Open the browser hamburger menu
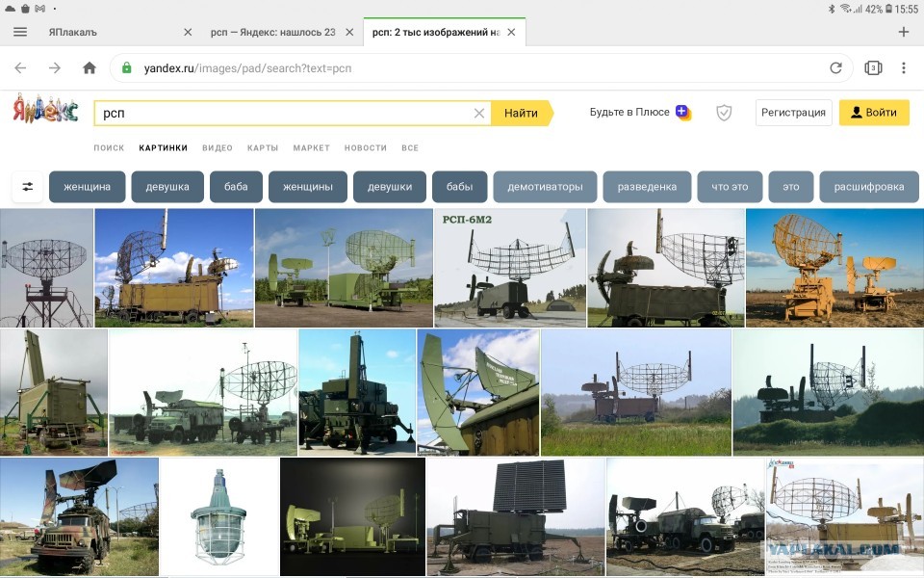 coord(20,32)
